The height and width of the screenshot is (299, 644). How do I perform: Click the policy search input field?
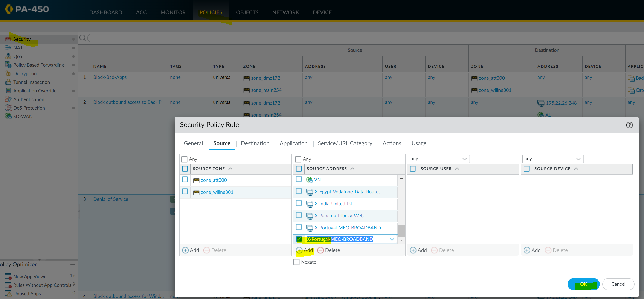(x=350, y=38)
